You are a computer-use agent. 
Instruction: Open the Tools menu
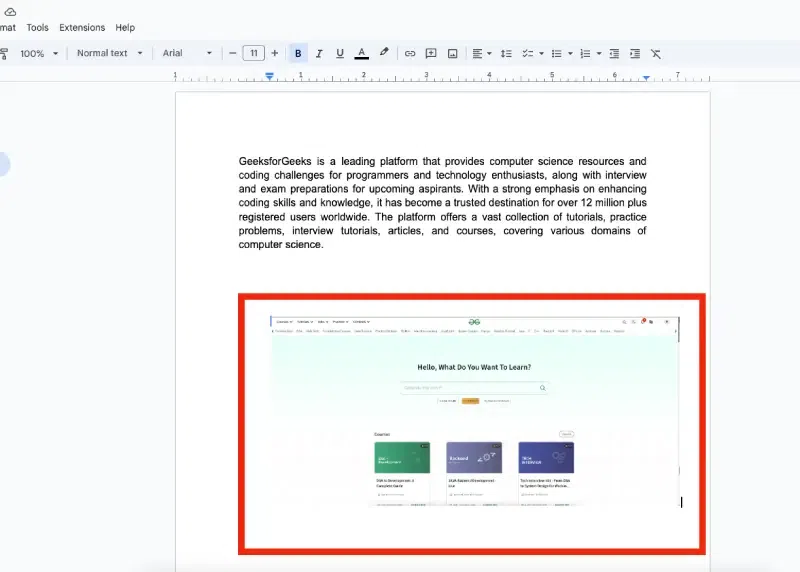[x=37, y=28]
